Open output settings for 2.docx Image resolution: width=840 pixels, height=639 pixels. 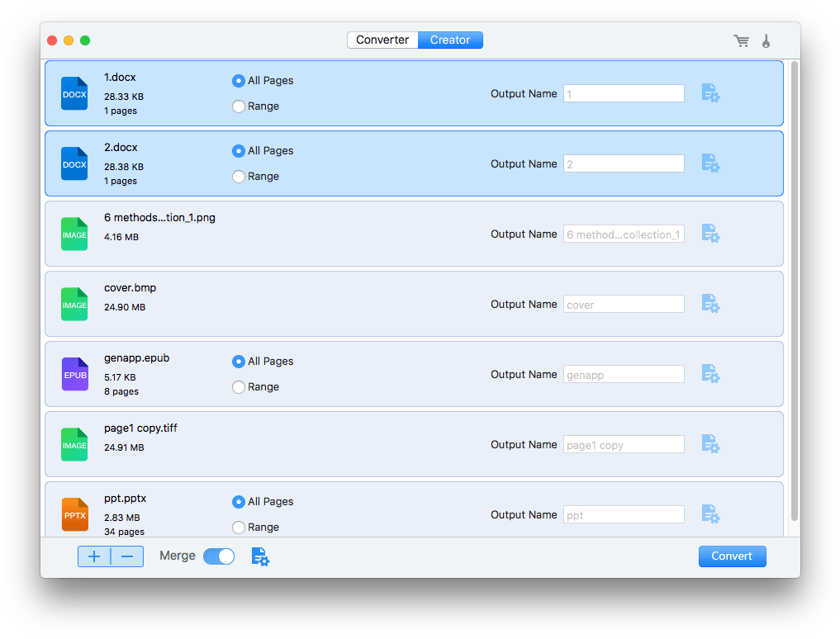pos(710,163)
